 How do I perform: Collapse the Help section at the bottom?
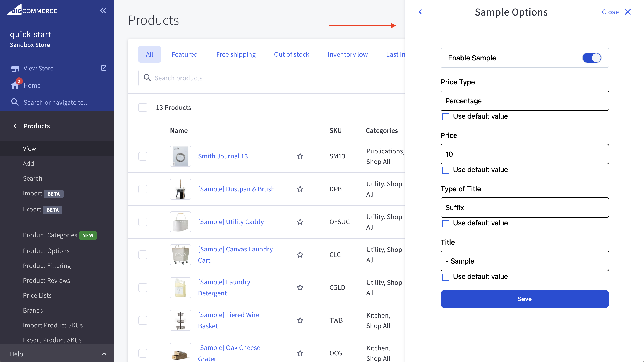pos(104,354)
